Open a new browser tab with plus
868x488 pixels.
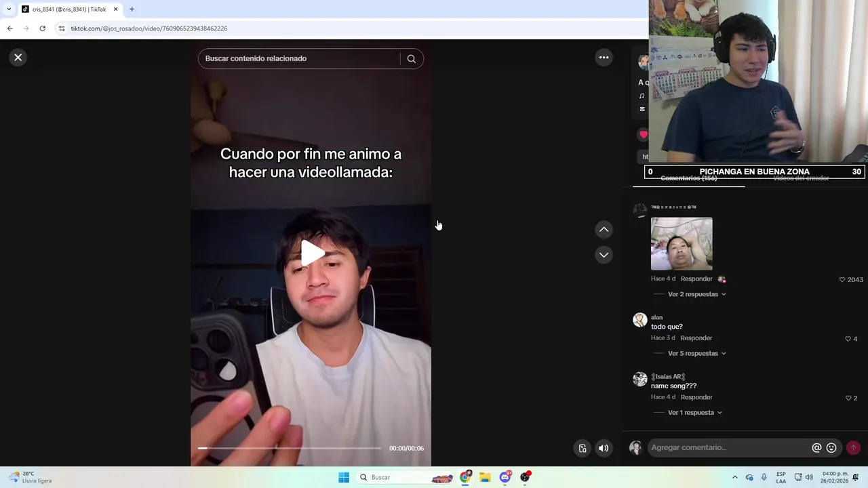pyautogui.click(x=132, y=9)
